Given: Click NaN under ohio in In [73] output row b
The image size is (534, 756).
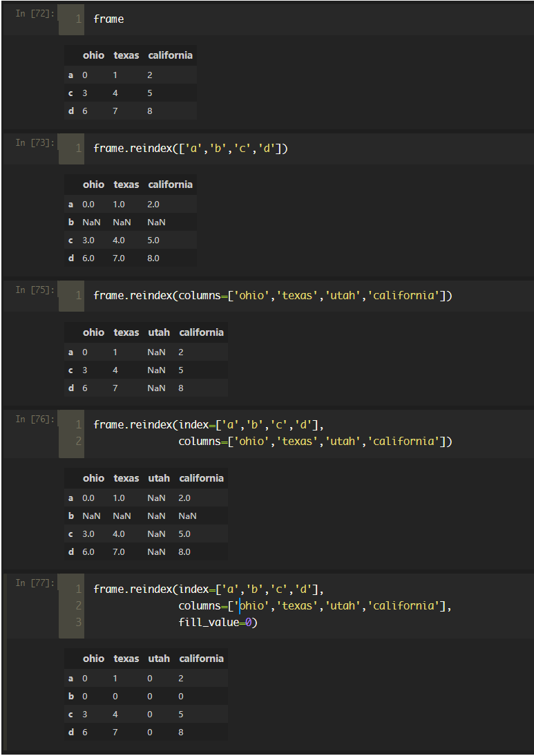Looking at the screenshot, I should 92,223.
